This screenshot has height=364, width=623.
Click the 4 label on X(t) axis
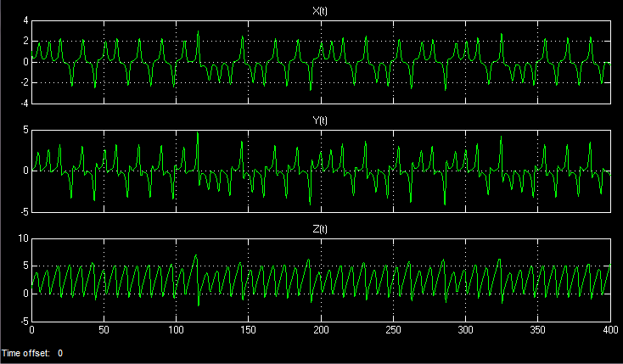point(25,20)
